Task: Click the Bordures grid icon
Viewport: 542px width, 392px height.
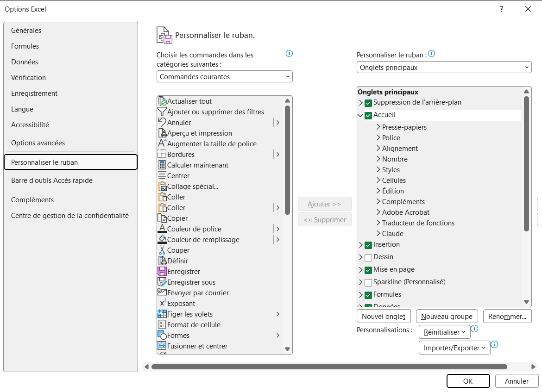Action: (162, 154)
